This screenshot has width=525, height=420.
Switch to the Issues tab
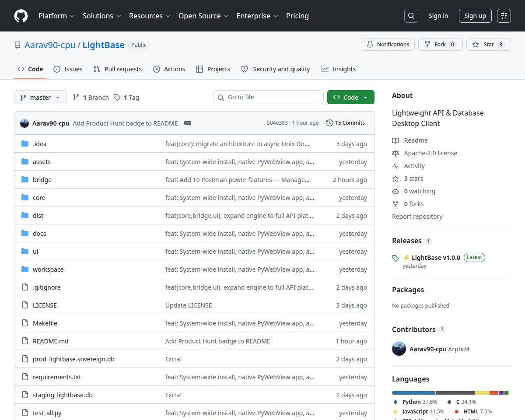68,69
